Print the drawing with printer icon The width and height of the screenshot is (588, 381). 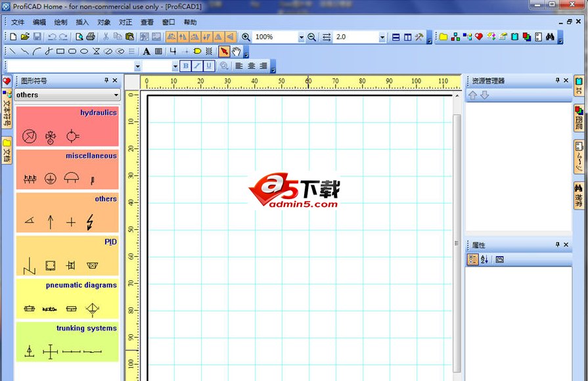tap(91, 37)
